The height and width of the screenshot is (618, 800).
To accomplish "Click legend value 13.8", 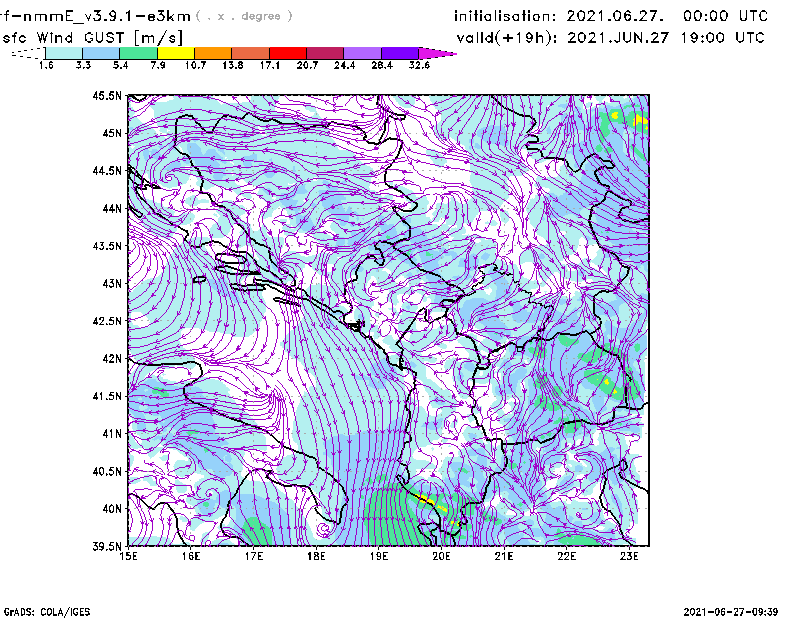I will pos(233,65).
